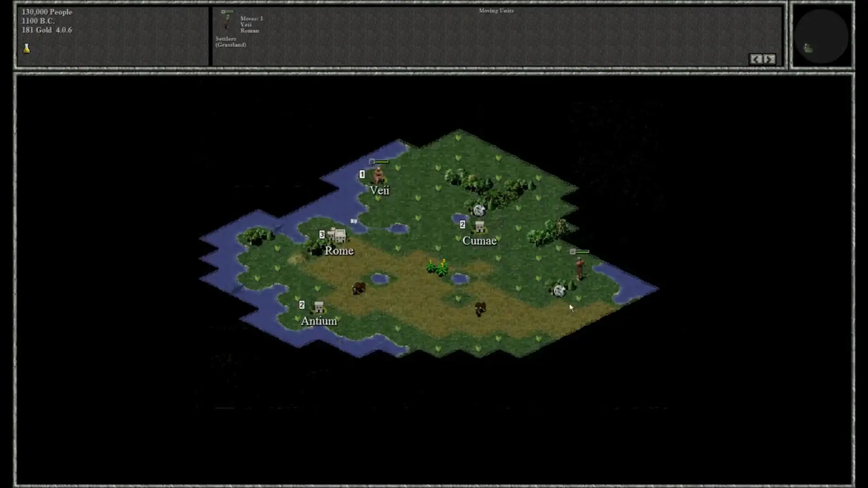Click the 'Settlers' unit type text
Viewport: 868px width, 488px height.
[x=226, y=39]
